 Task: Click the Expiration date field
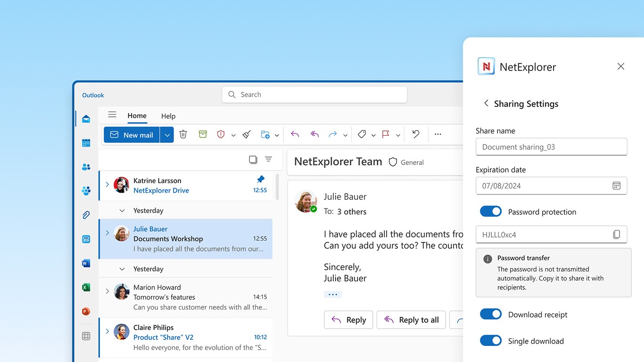tap(551, 186)
